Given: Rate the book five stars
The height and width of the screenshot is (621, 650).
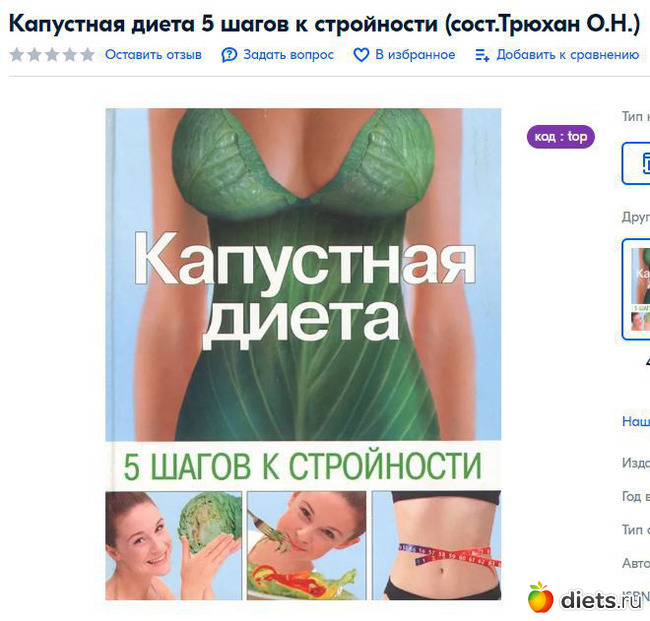Looking at the screenshot, I should [87, 54].
